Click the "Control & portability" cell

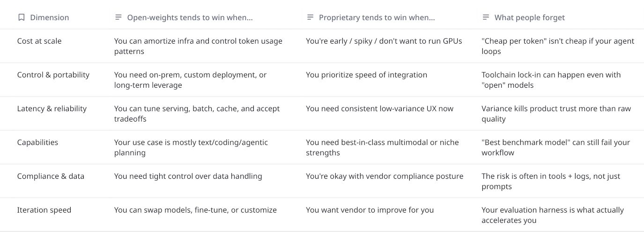[x=53, y=75]
